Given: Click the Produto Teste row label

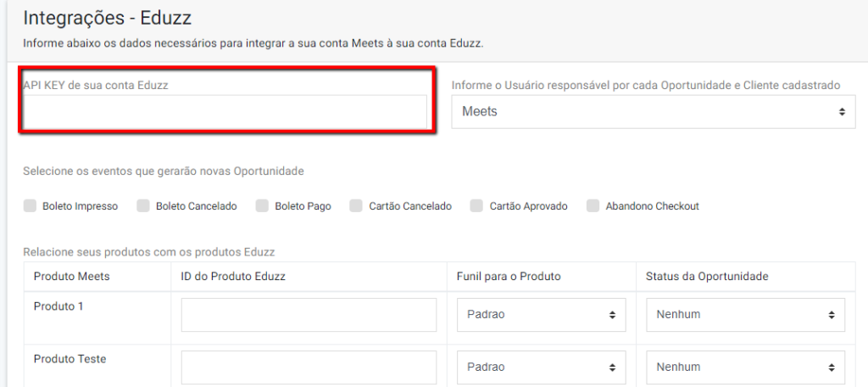Looking at the screenshot, I should point(70,359).
